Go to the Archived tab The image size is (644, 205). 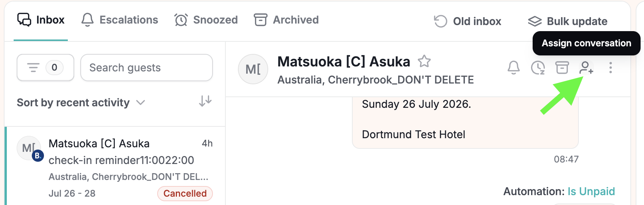286,20
